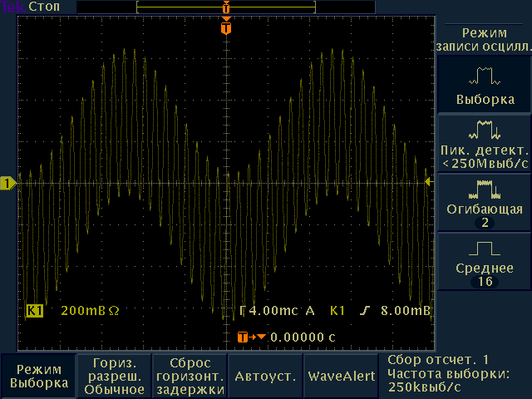Set envelope count value 2

click(484, 224)
